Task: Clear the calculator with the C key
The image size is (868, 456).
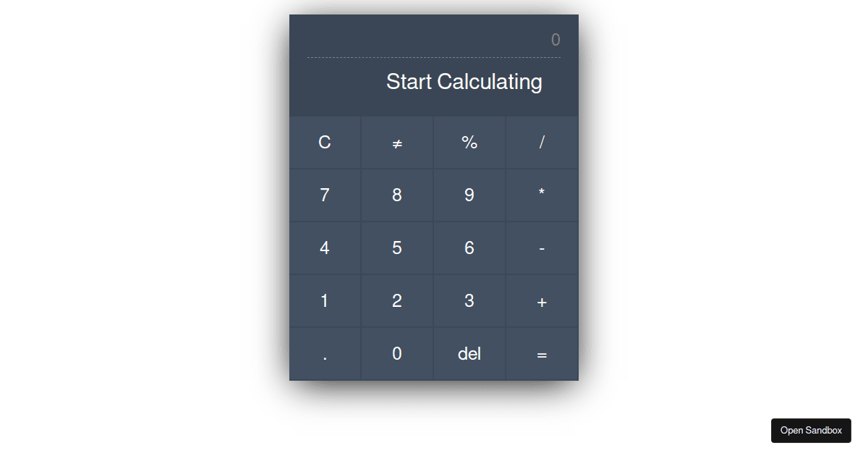Action: click(x=325, y=143)
